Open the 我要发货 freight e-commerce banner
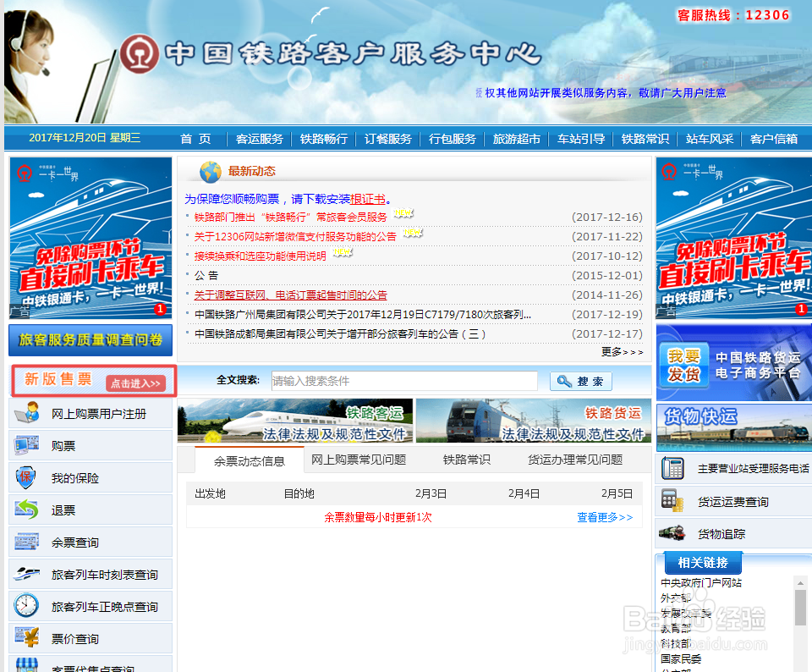Image resolution: width=812 pixels, height=672 pixels. (x=734, y=363)
